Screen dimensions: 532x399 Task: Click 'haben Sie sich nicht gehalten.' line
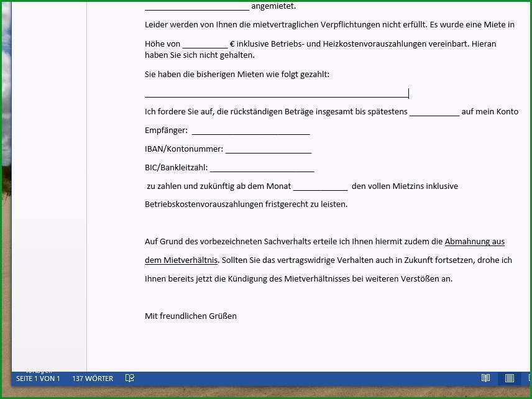pyautogui.click(x=199, y=55)
